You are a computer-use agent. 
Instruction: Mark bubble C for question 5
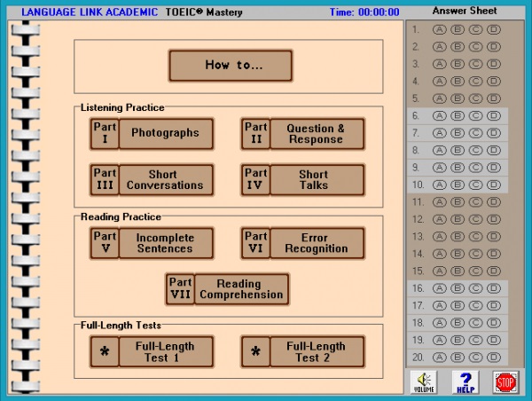476,98
